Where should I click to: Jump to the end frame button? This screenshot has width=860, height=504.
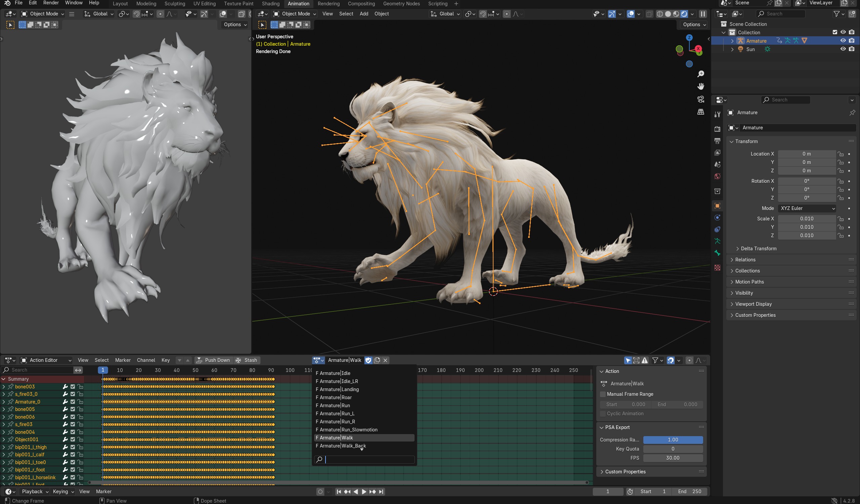click(381, 491)
